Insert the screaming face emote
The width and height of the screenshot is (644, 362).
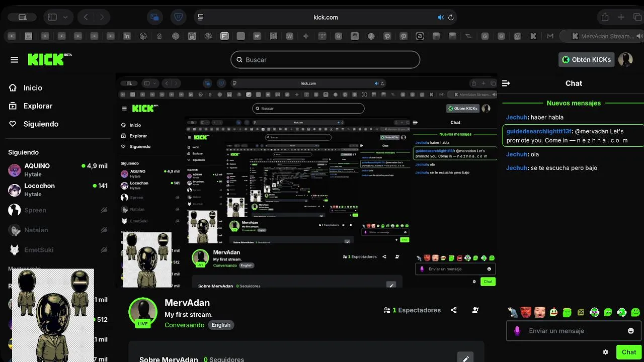click(x=540, y=312)
